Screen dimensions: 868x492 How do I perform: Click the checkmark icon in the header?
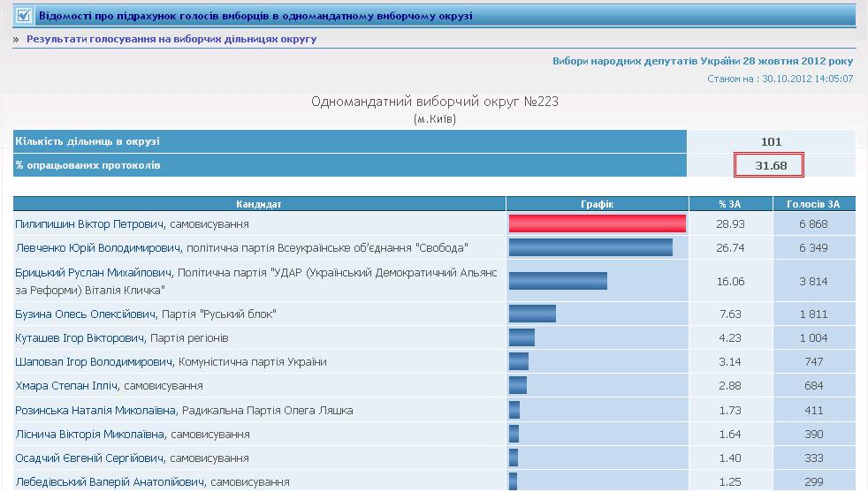pos(24,16)
